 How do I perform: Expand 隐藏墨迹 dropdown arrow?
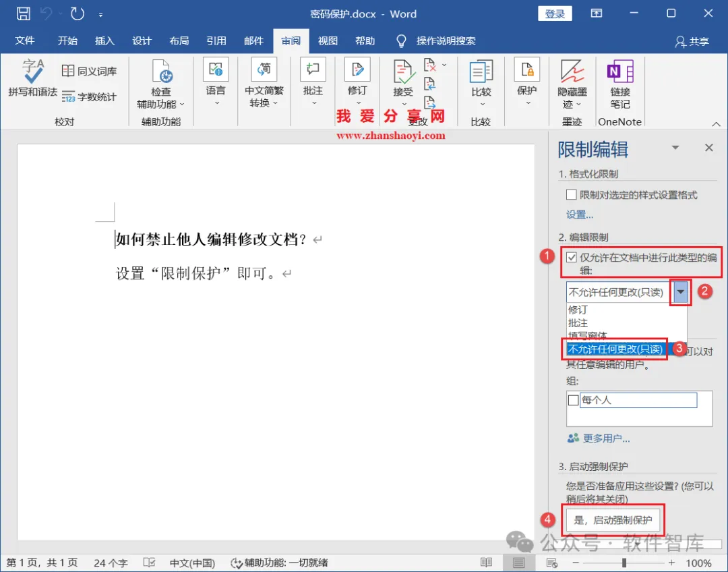click(x=578, y=104)
